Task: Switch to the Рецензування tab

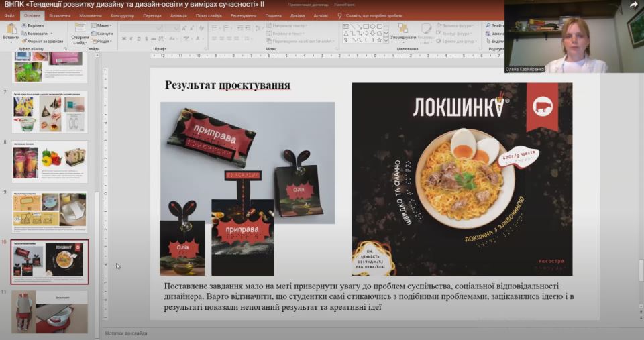Action: (x=244, y=15)
